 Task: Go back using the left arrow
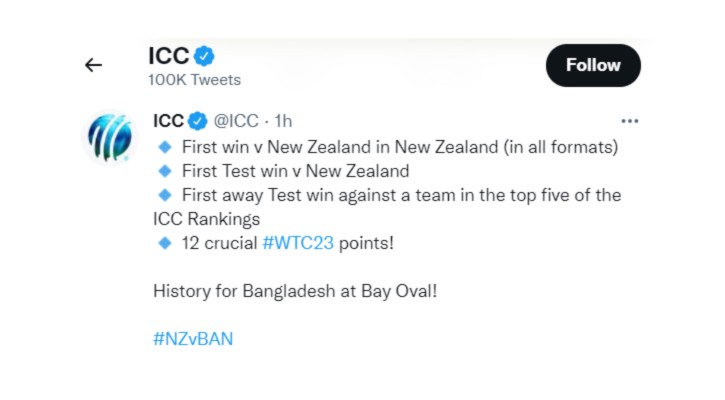[93, 65]
